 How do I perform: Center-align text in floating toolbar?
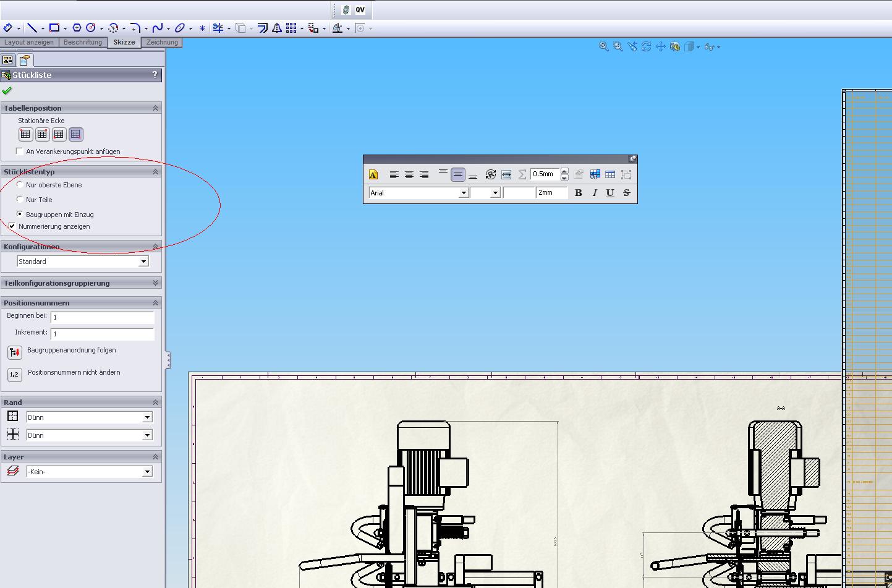tap(409, 175)
